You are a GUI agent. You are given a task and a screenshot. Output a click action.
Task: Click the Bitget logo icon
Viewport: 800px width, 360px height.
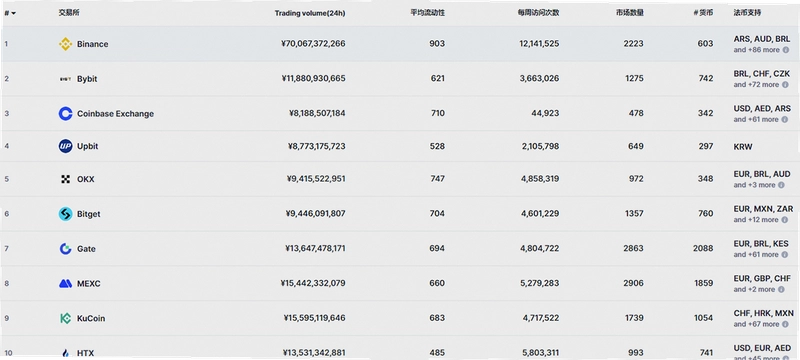[65, 214]
